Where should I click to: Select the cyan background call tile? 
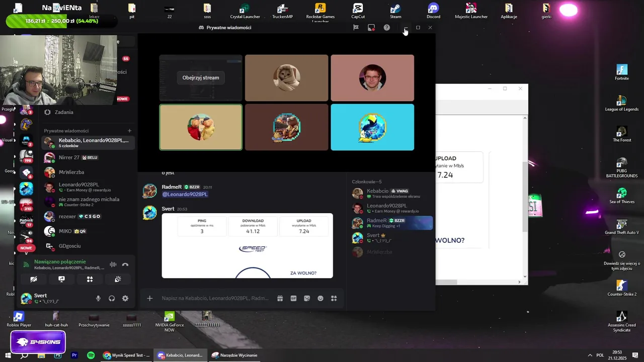(372, 127)
